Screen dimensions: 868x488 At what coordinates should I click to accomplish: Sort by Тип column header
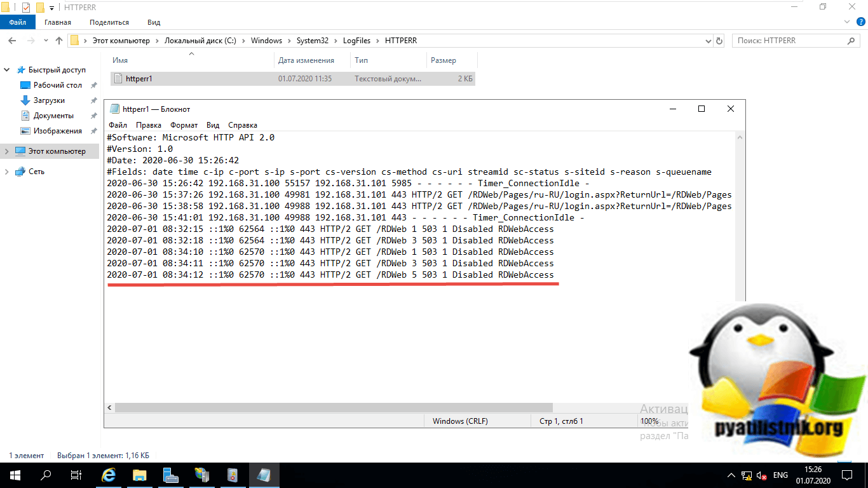click(x=388, y=60)
